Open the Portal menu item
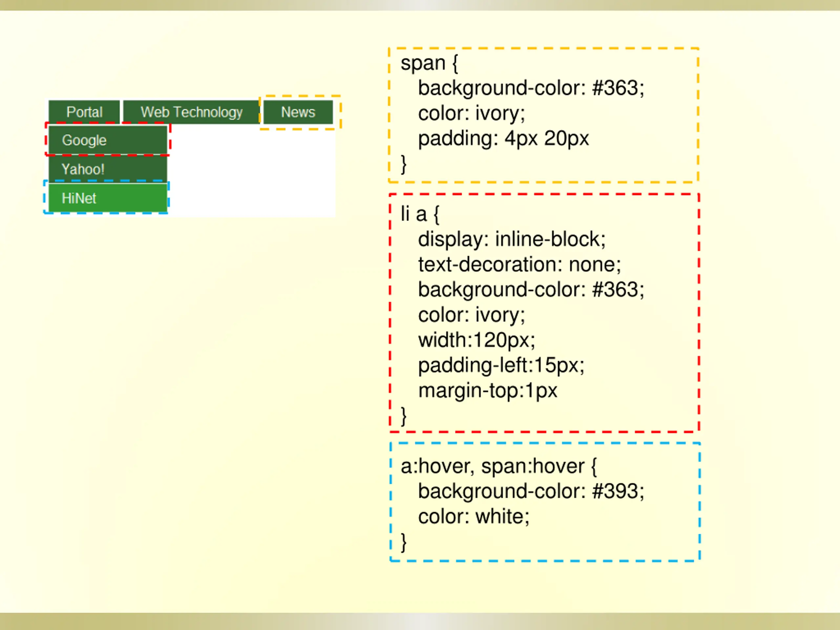 (84, 112)
